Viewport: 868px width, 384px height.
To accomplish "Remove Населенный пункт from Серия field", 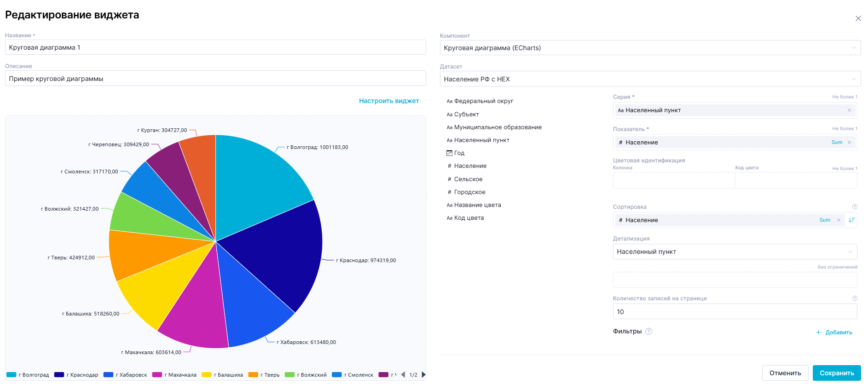I will pyautogui.click(x=849, y=110).
